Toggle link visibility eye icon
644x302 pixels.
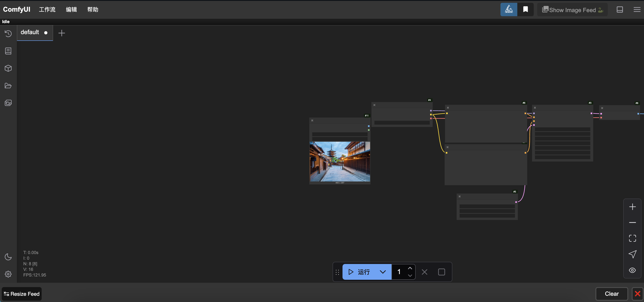(x=632, y=270)
